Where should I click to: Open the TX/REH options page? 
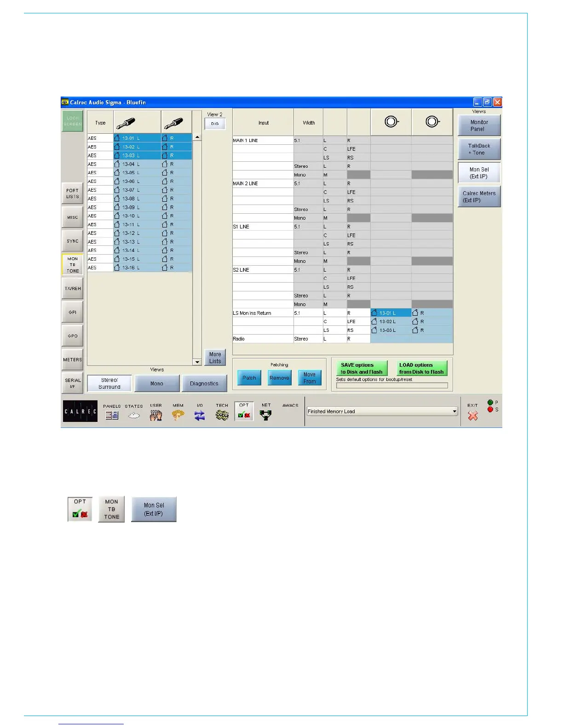73,289
